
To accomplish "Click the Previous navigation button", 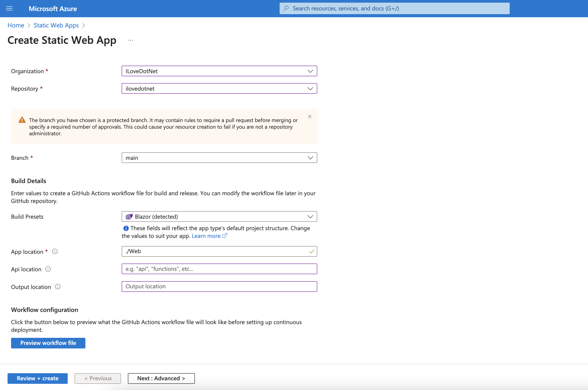I will [x=98, y=378].
